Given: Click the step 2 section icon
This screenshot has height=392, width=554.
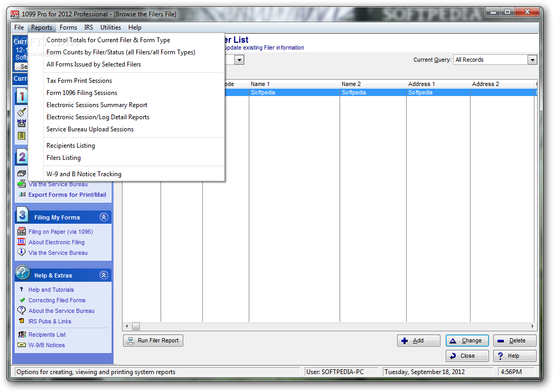Looking at the screenshot, I should (x=22, y=157).
